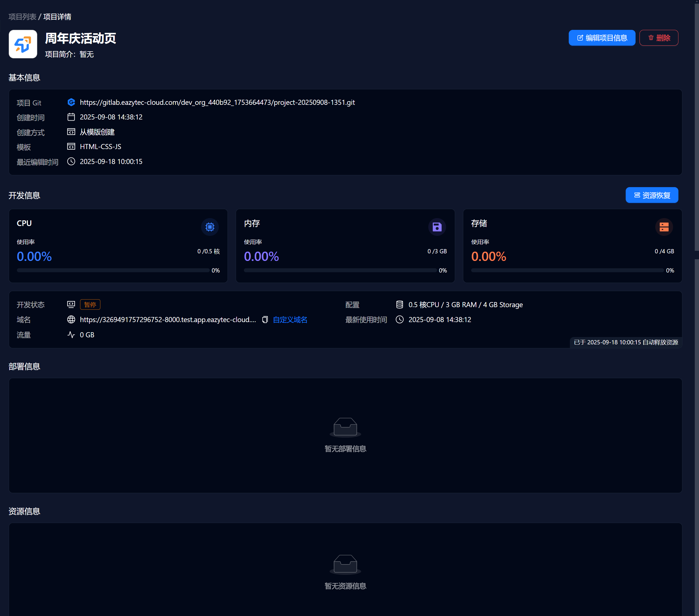Viewport: 699px width, 616px height.
Task: Click the red 删除 button
Action: (658, 38)
